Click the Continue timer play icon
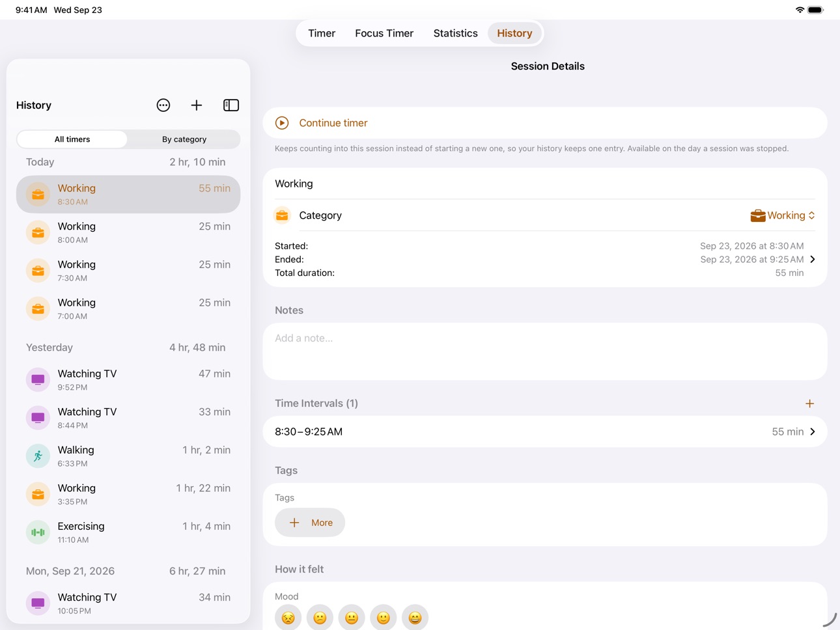 pyautogui.click(x=282, y=123)
